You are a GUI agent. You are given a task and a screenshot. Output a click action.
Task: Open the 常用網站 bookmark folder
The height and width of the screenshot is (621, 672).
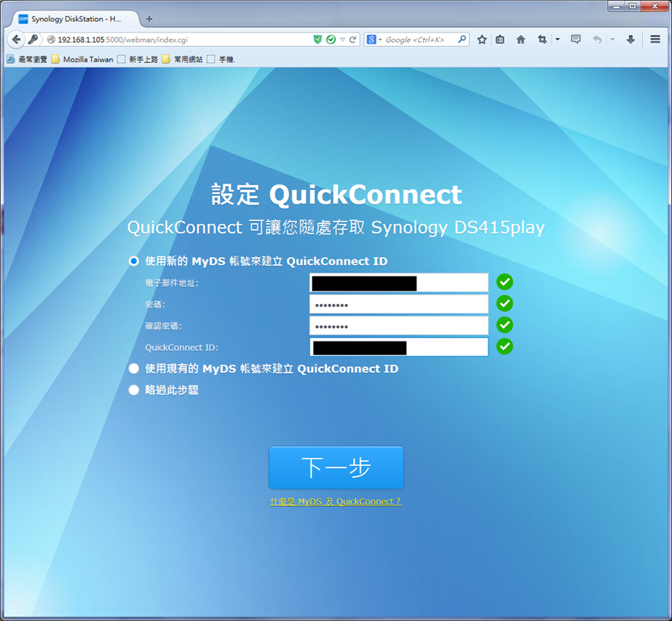[x=183, y=59]
